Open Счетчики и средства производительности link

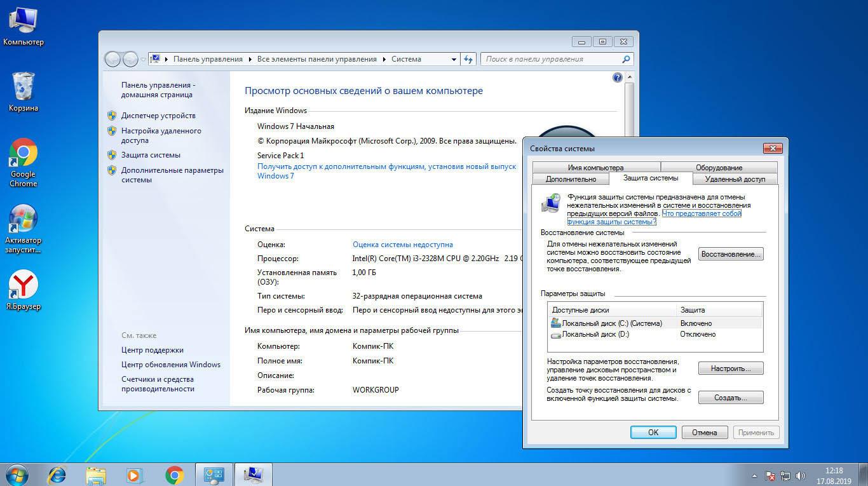pos(159,384)
